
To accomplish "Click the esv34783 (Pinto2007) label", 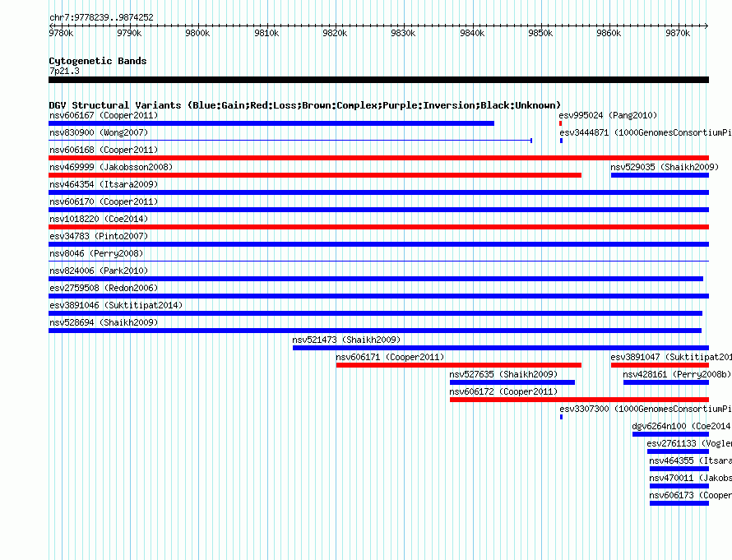I will 99,236.
